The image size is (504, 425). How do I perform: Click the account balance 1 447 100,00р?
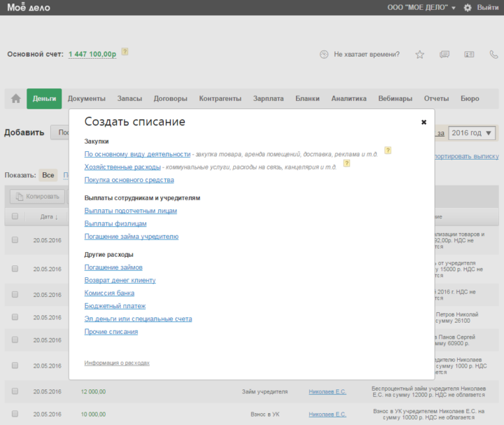click(x=92, y=55)
